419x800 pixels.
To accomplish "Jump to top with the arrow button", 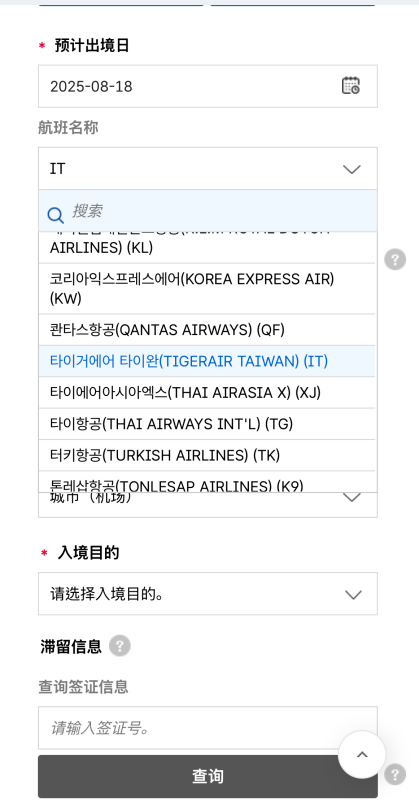I will [362, 755].
